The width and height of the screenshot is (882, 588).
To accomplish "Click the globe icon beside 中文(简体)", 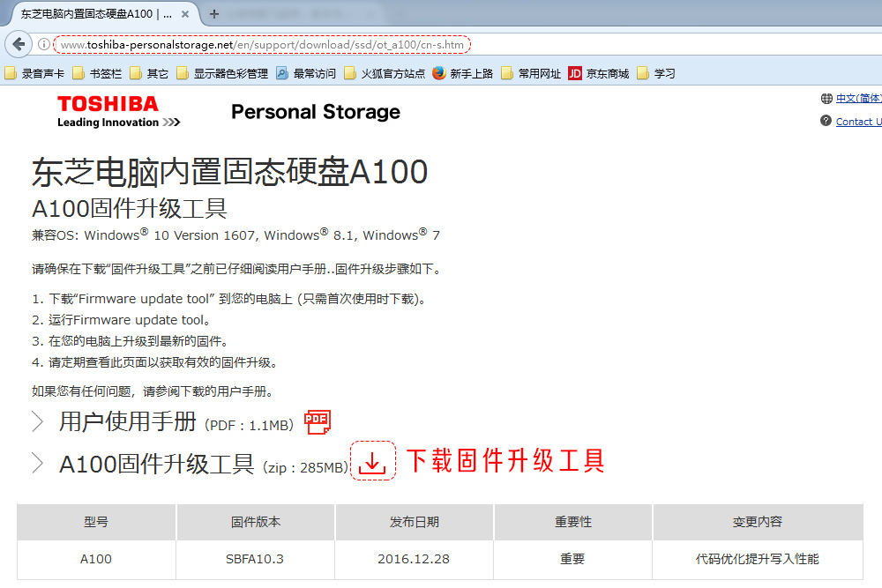I will point(826,97).
